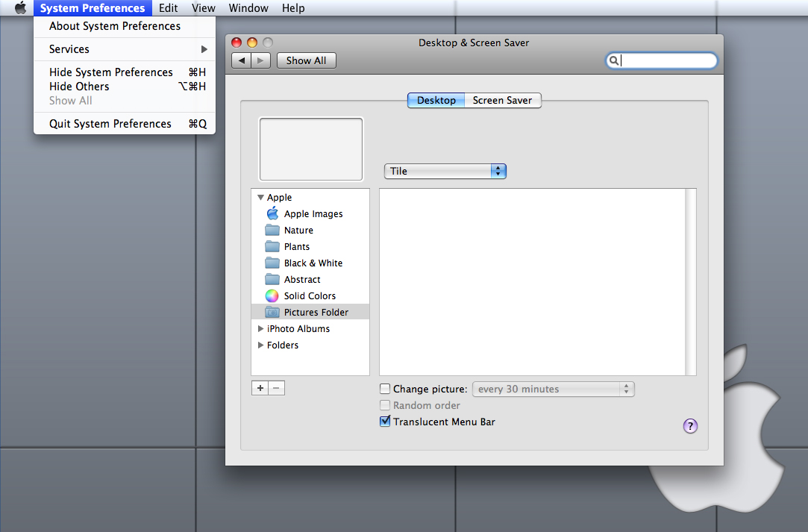Select the Black & White row text
The height and width of the screenshot is (532, 808).
point(313,263)
